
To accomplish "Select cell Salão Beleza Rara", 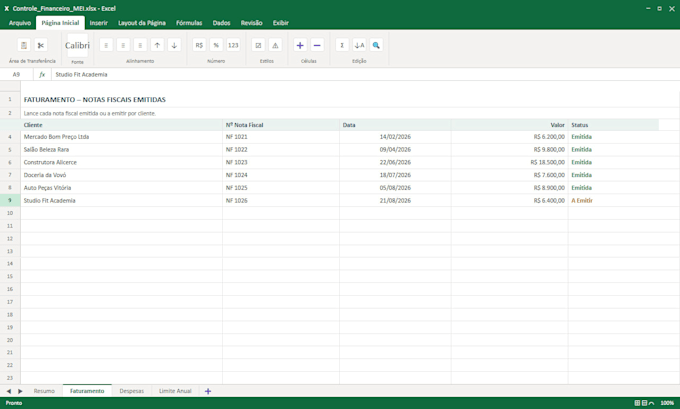I will coord(121,150).
